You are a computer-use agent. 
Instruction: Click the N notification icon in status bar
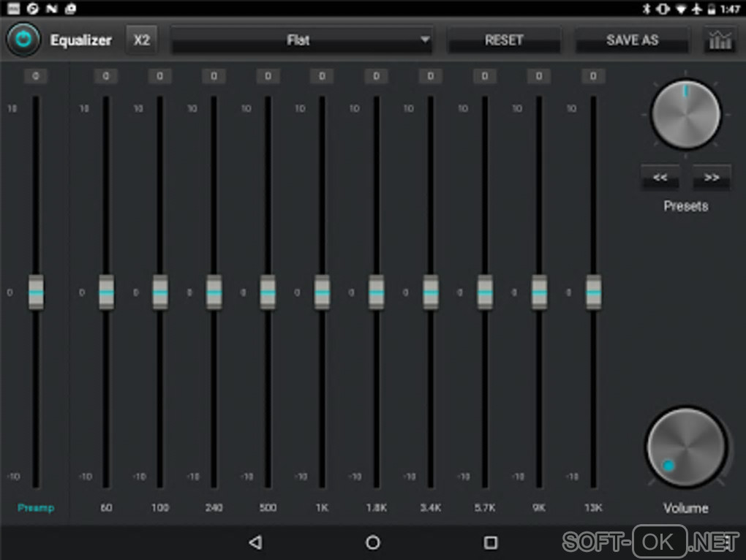coord(51,9)
